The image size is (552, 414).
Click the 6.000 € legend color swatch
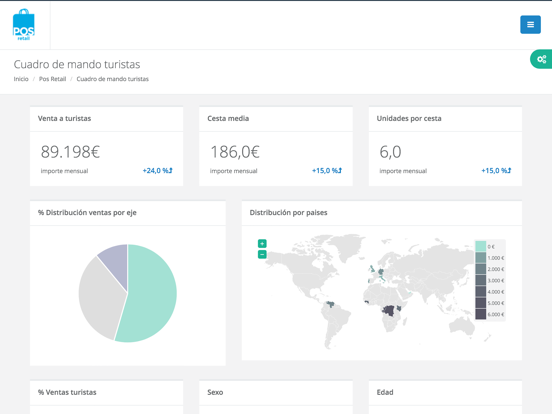(x=481, y=314)
